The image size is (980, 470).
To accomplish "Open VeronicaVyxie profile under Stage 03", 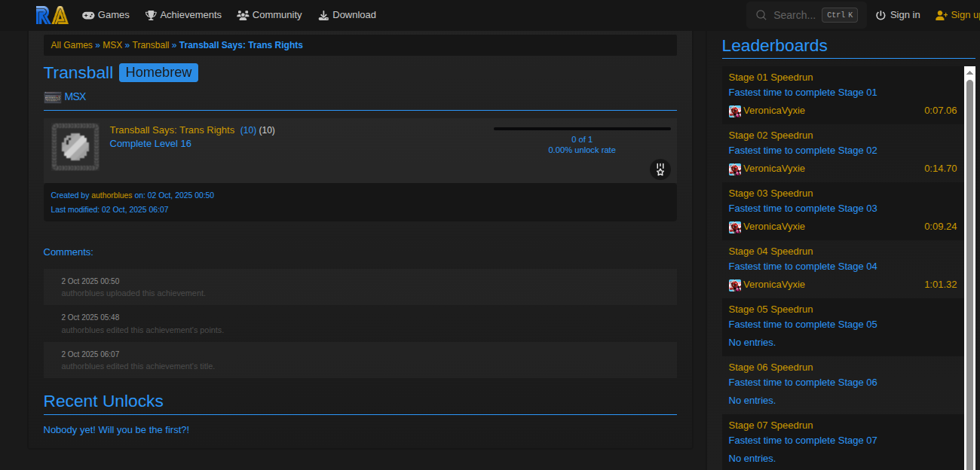I will [774, 227].
